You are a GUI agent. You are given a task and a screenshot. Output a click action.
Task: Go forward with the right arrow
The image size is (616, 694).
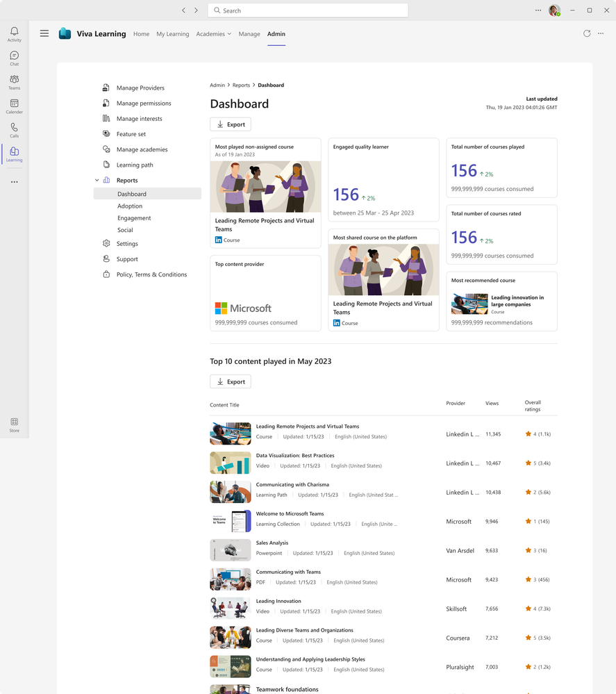[196, 10]
